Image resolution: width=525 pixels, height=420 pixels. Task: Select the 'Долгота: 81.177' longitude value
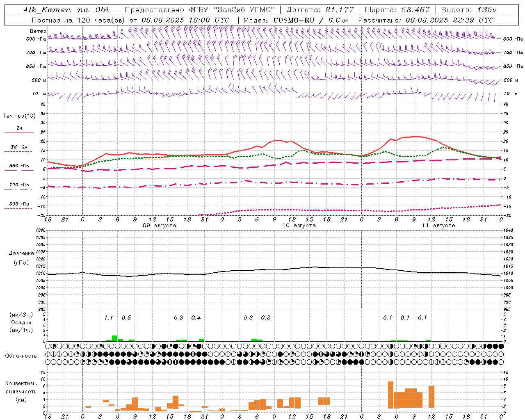point(320,10)
